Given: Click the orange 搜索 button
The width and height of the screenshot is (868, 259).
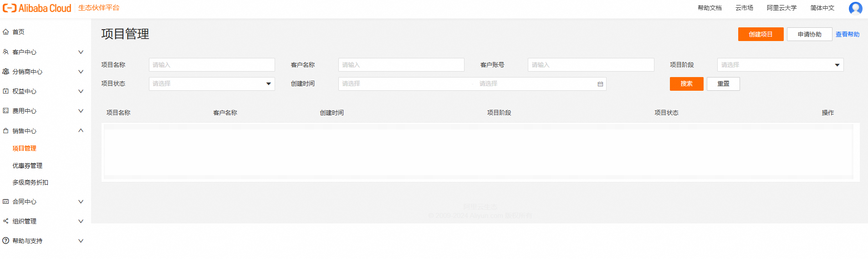Looking at the screenshot, I should click(686, 84).
